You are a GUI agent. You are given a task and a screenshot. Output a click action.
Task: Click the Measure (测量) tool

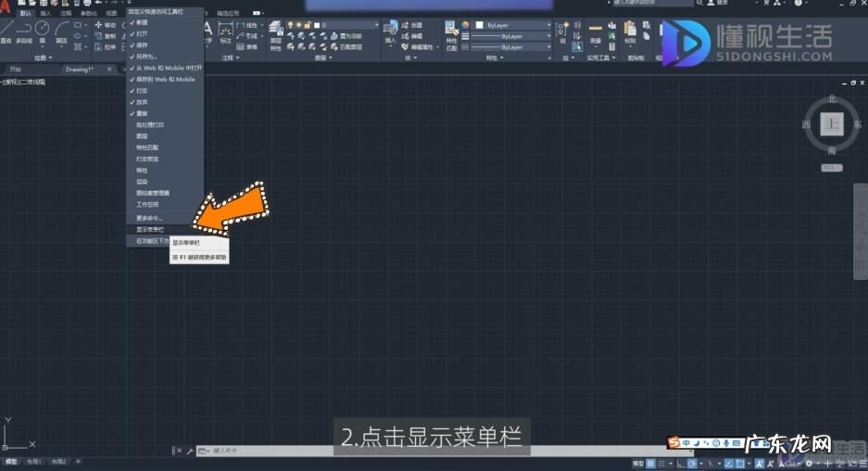(x=596, y=32)
